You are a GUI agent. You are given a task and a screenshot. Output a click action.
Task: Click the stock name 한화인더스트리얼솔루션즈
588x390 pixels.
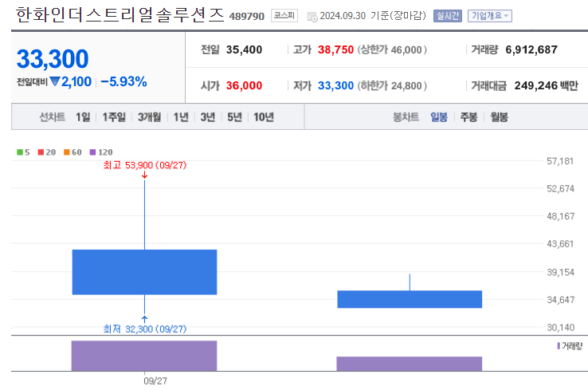(120, 15)
